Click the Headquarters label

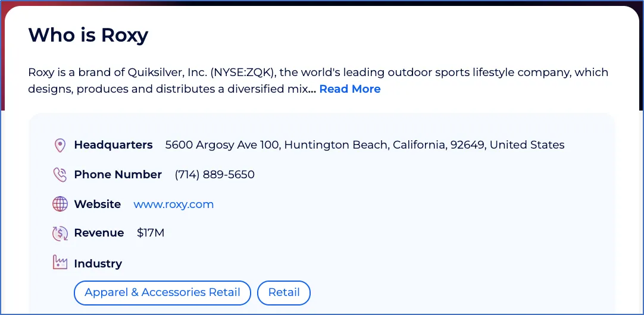point(113,145)
